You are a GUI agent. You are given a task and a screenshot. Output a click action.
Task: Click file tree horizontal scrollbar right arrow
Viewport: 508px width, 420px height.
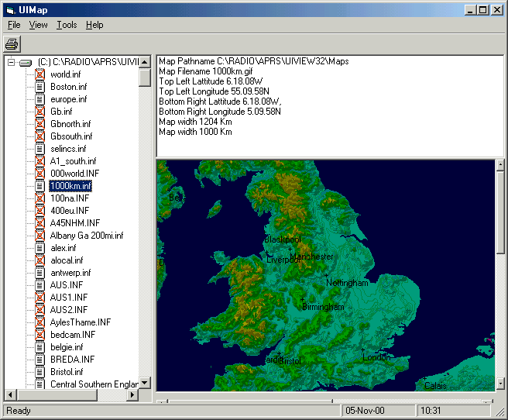point(132,395)
